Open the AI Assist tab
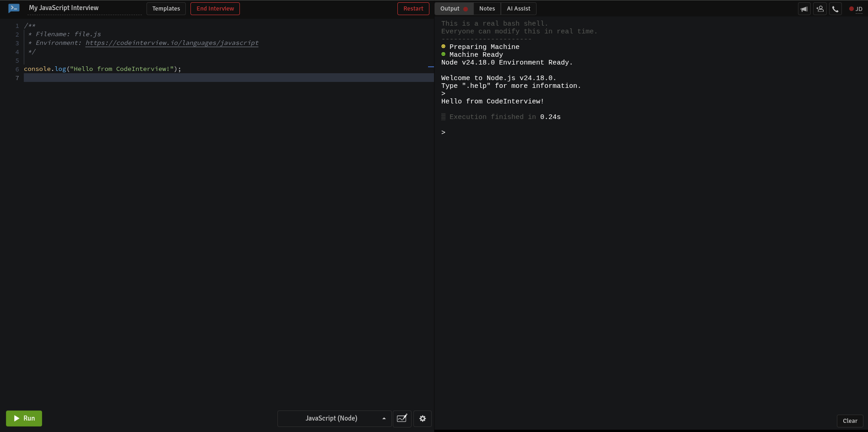This screenshot has width=868, height=432. tap(518, 9)
